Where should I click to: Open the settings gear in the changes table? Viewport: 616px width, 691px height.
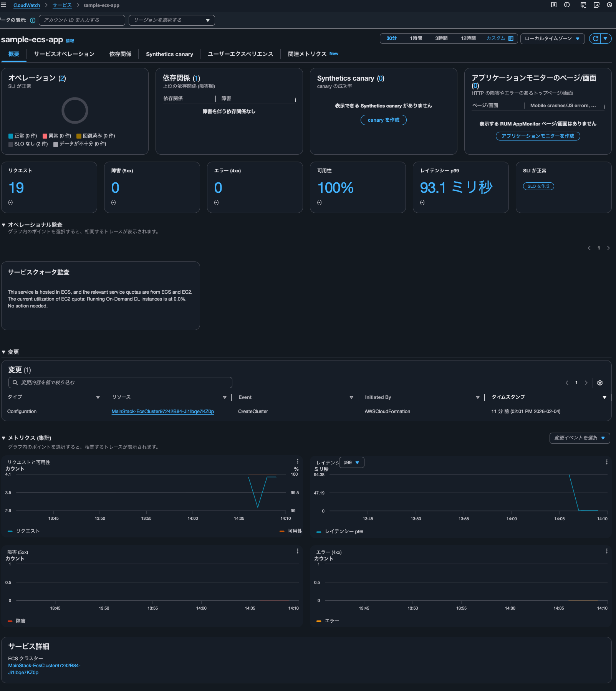pos(599,383)
